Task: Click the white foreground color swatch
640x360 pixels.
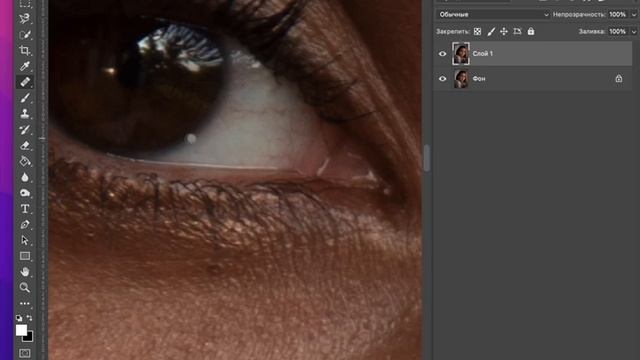Action: coord(21,330)
